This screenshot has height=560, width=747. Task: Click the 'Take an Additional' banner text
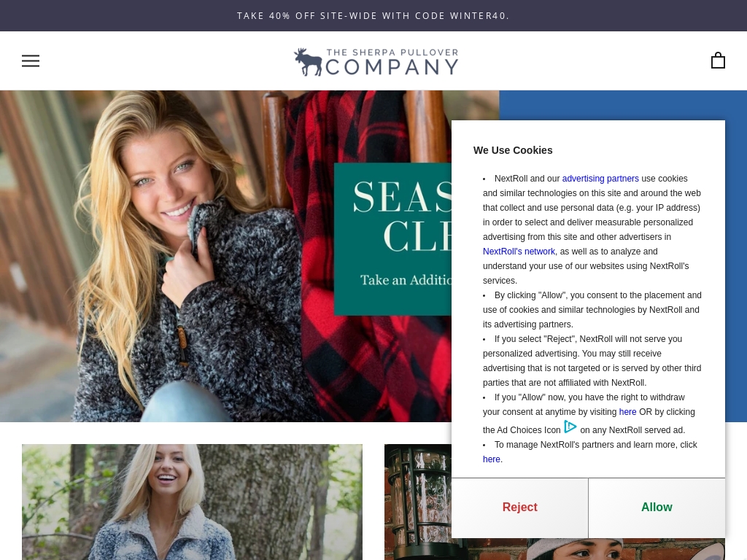tap(406, 280)
